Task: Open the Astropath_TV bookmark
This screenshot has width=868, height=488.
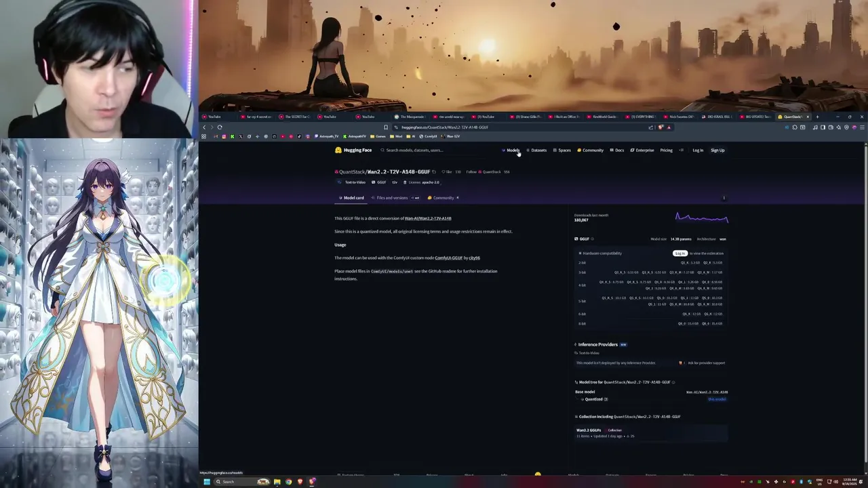Action: point(326,136)
